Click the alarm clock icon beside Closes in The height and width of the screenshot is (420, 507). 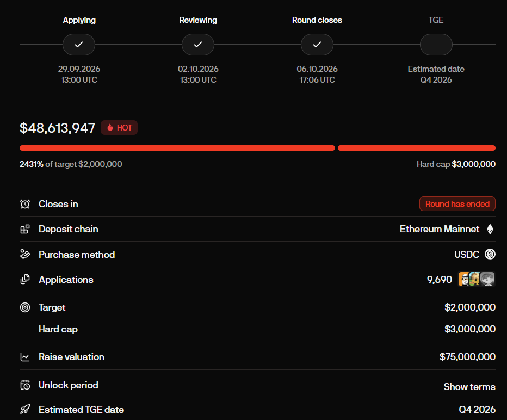point(25,204)
